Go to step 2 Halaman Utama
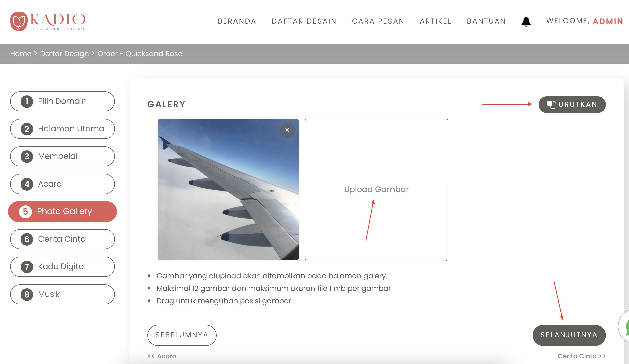629x364 pixels. [62, 129]
